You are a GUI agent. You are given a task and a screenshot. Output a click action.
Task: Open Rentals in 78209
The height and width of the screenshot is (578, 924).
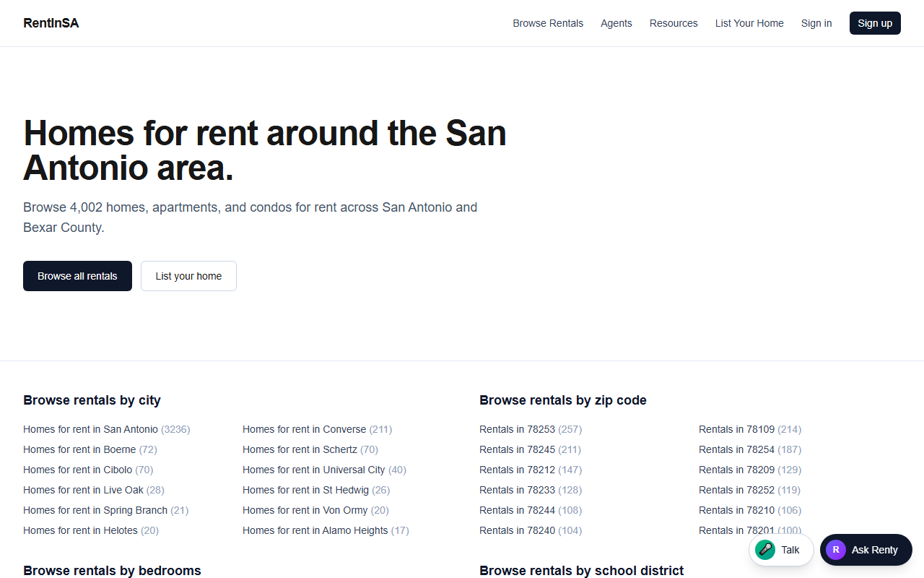[750, 470]
